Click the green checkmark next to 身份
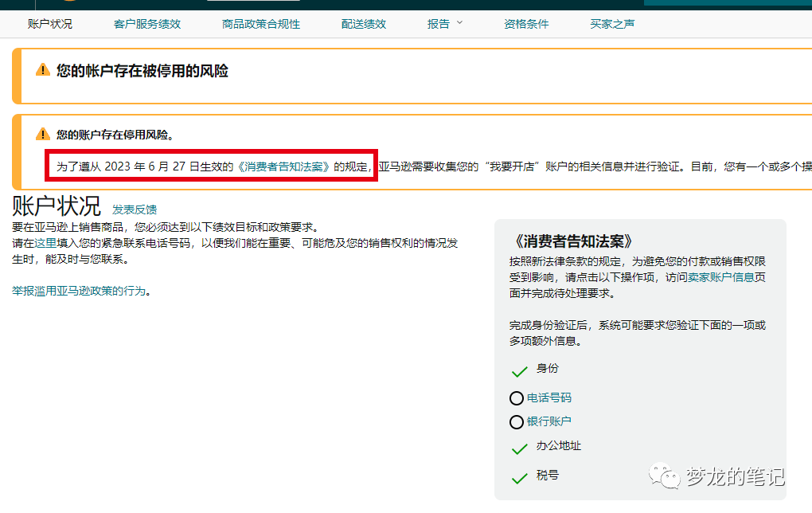The image size is (812, 513). coord(517,369)
